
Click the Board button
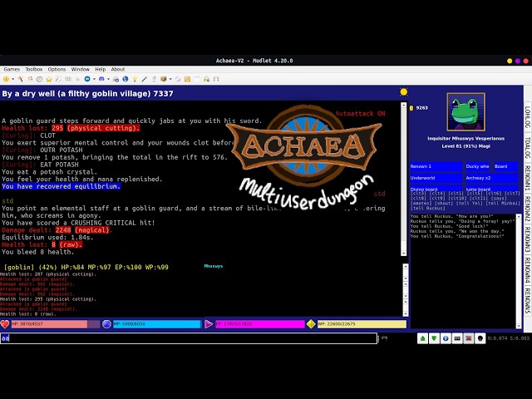tap(505, 166)
